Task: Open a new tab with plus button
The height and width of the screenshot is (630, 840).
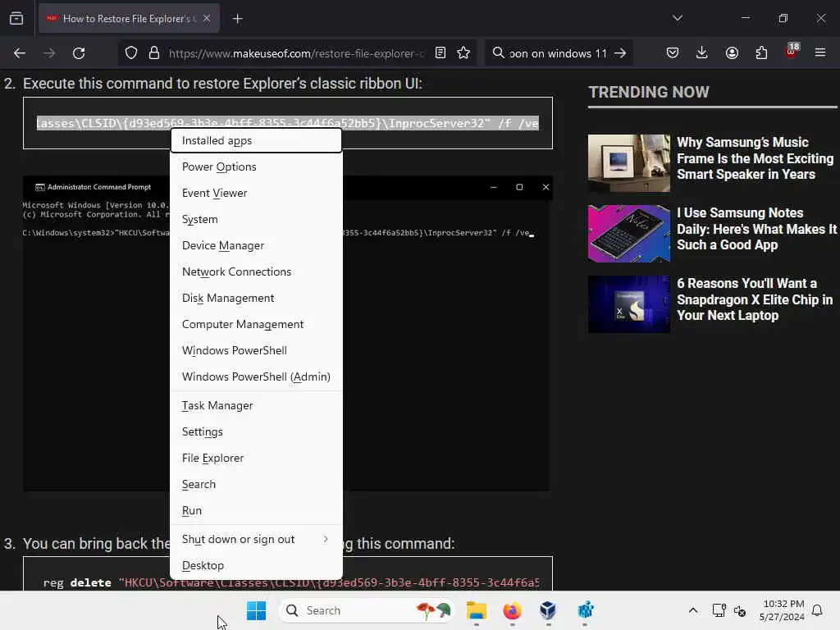Action: coord(237,19)
